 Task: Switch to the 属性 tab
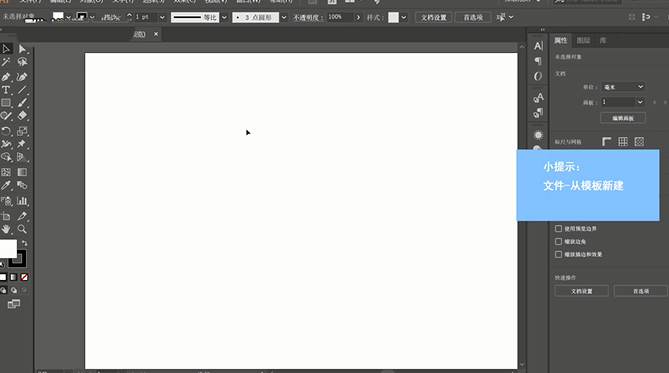click(x=561, y=41)
